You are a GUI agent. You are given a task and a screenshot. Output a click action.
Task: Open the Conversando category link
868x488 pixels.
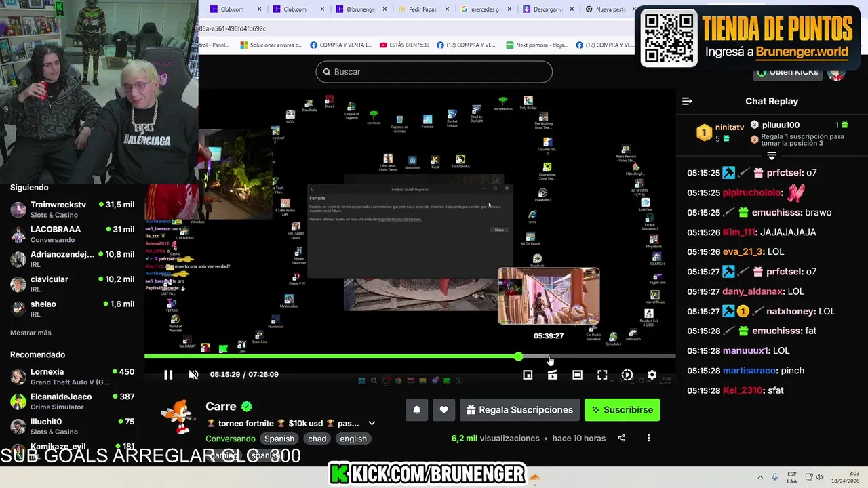[x=231, y=439]
